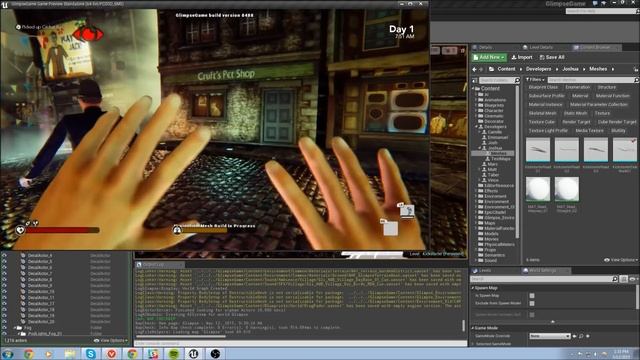Click the Developers breadcrumb
640x360 pixels.
click(538, 69)
